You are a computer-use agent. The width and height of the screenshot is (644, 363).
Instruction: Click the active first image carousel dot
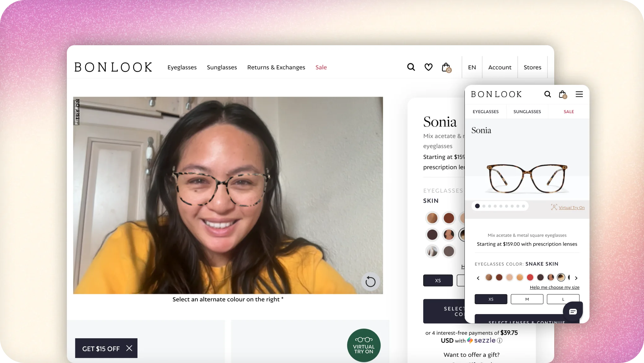point(477,206)
